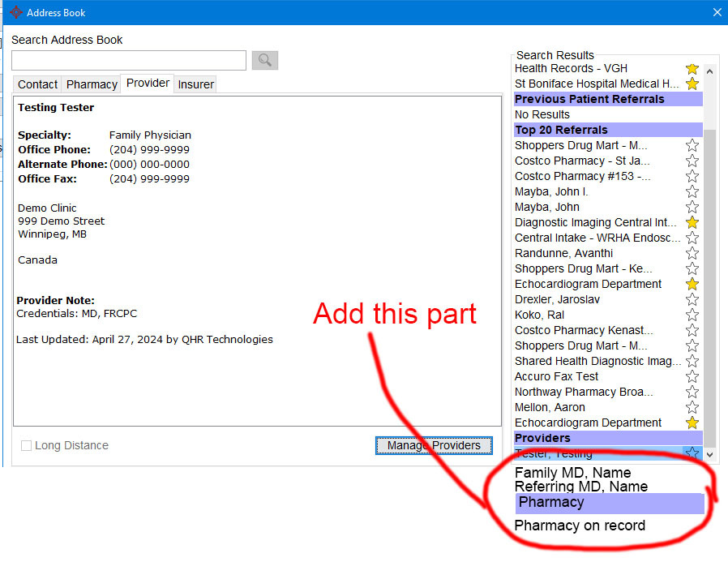
Task: Switch to the Pharmacy tab
Action: 92,84
